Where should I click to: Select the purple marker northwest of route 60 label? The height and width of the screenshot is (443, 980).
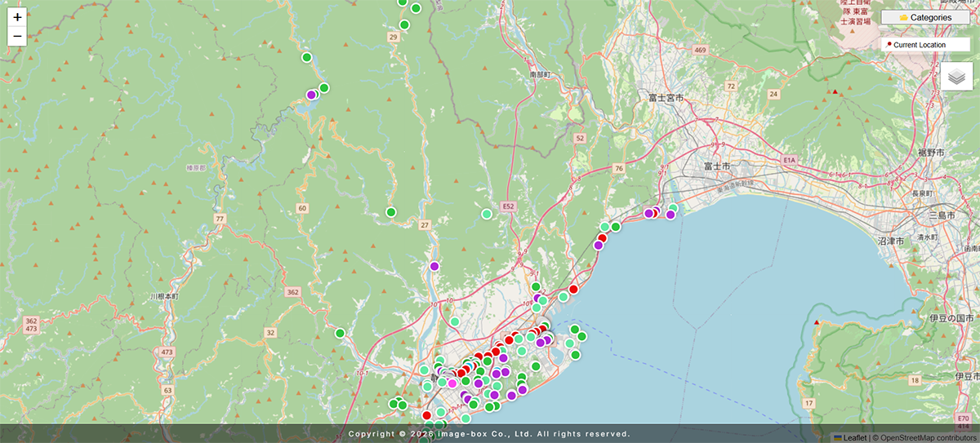tap(311, 95)
